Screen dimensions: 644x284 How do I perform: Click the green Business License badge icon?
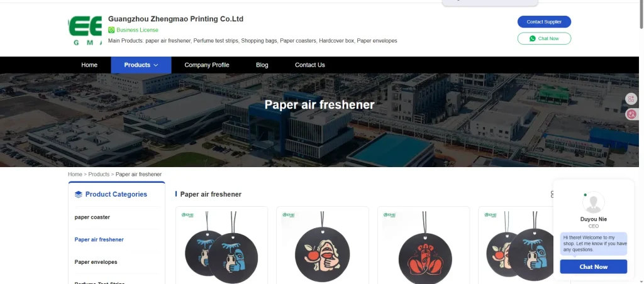[111, 30]
